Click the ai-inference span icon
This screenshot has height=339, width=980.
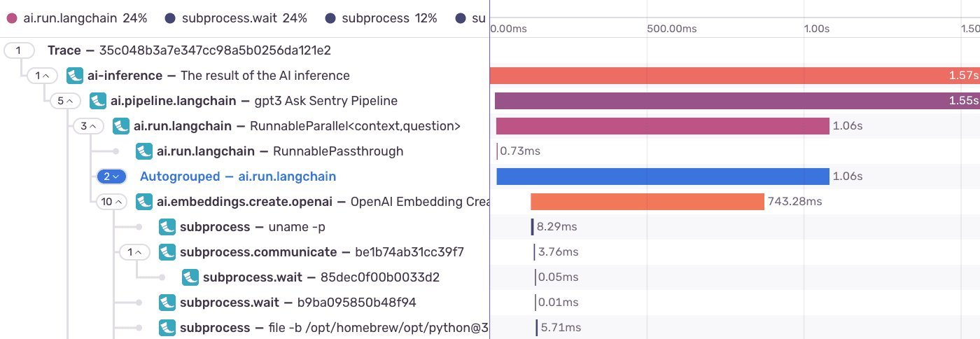coord(76,76)
